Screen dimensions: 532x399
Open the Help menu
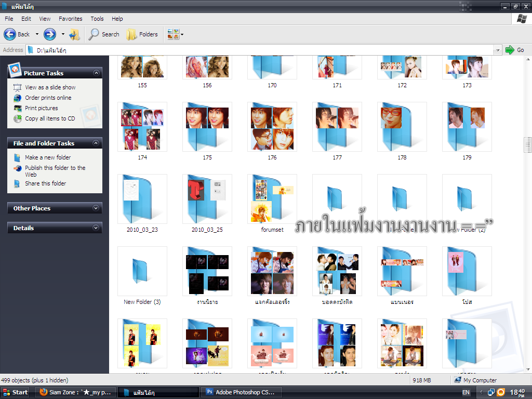tap(117, 19)
